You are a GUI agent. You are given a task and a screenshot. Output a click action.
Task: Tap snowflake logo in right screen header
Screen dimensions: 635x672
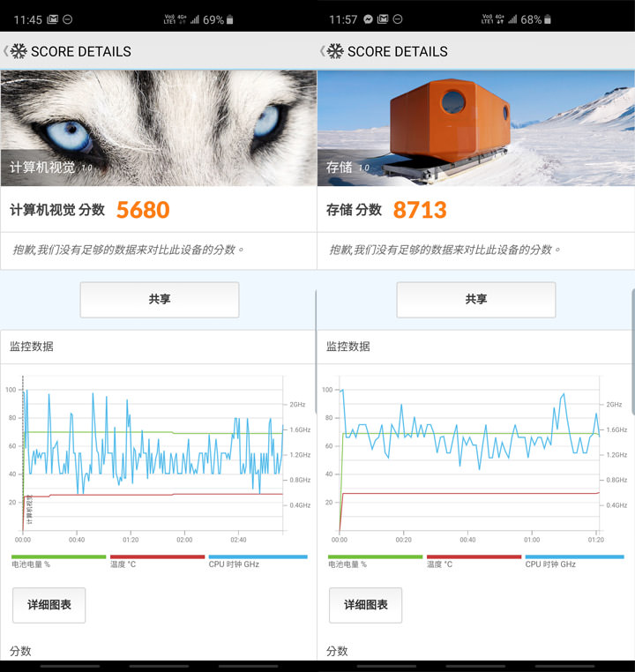(335, 51)
